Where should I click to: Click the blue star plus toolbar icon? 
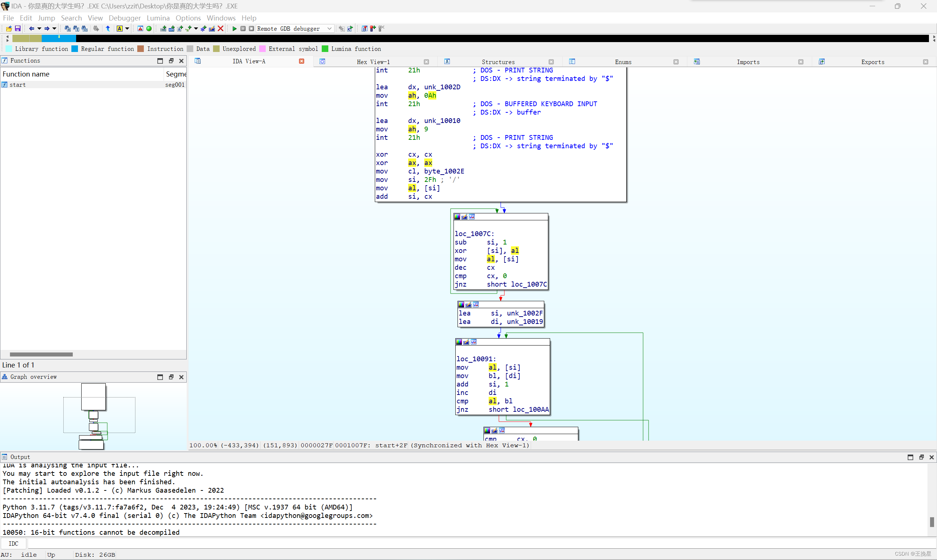click(204, 29)
